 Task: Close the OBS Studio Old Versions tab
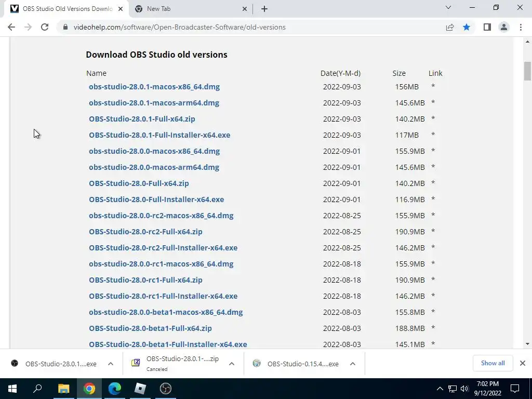click(x=121, y=9)
